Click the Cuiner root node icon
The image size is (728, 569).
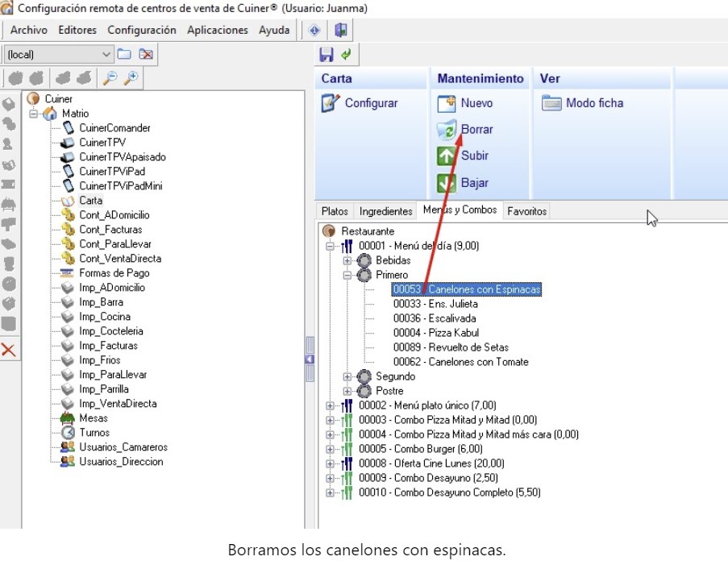[x=33, y=98]
